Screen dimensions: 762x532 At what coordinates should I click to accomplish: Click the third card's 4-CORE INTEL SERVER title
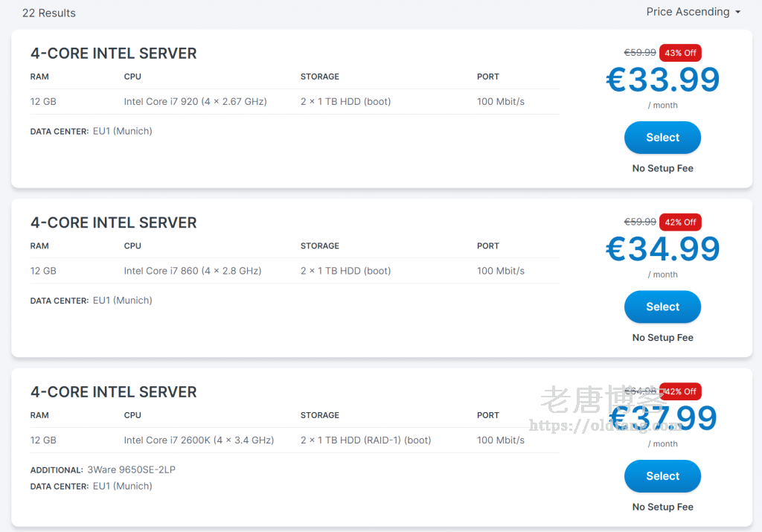[113, 392]
